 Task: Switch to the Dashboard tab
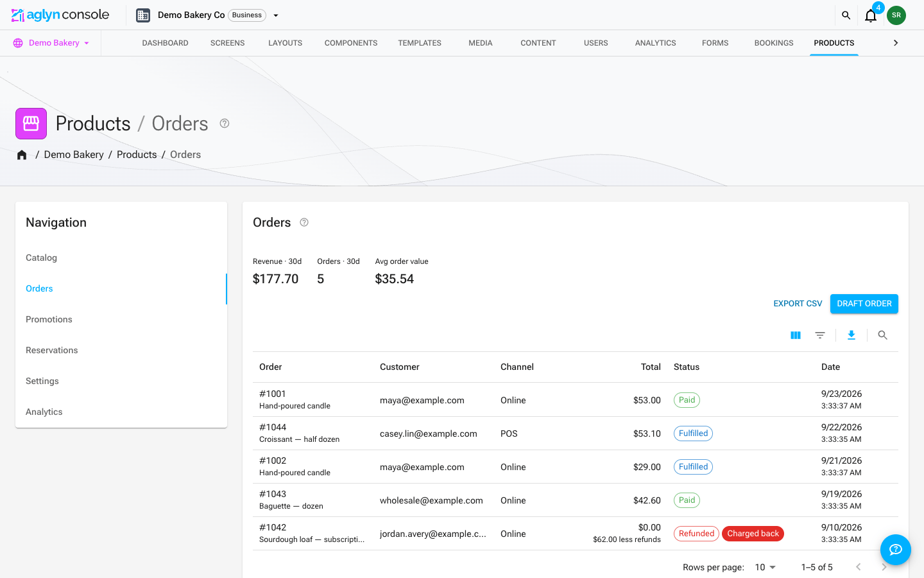166,43
